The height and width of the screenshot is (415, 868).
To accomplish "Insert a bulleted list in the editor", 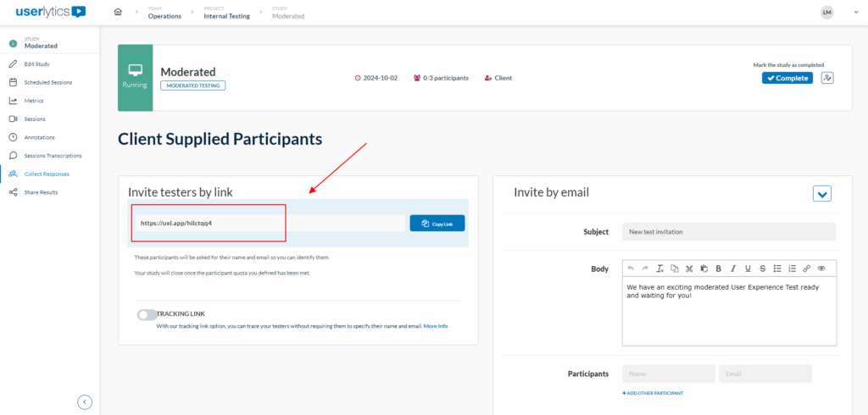I will coord(777,268).
